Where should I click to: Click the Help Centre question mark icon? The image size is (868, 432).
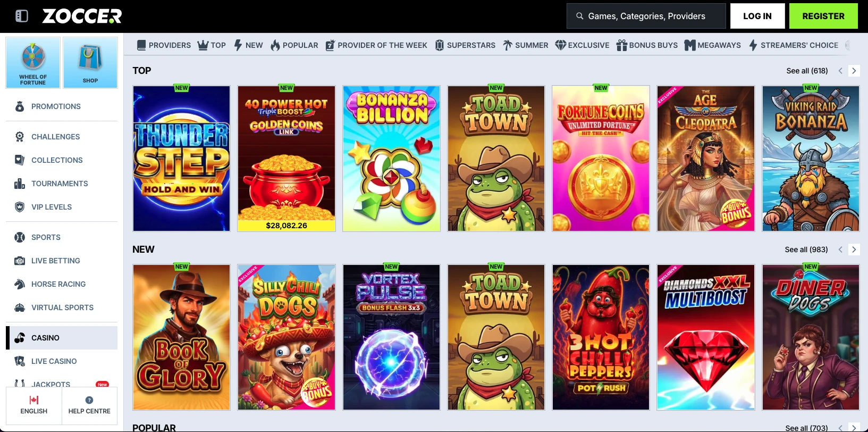89,400
